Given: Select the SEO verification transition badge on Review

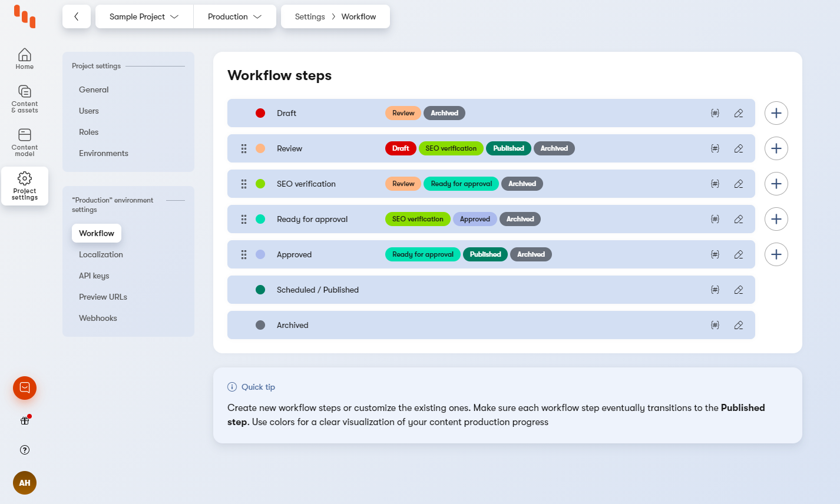Looking at the screenshot, I should [451, 148].
